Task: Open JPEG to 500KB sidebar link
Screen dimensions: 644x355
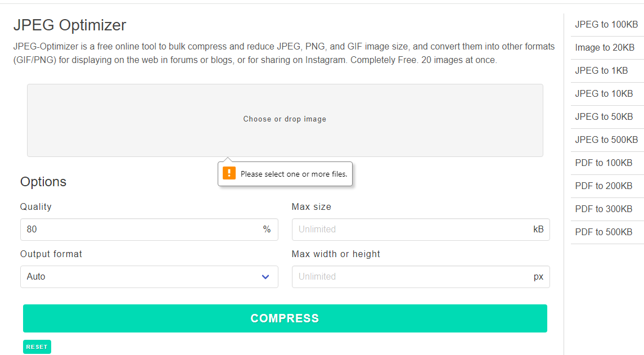Action: (x=606, y=140)
